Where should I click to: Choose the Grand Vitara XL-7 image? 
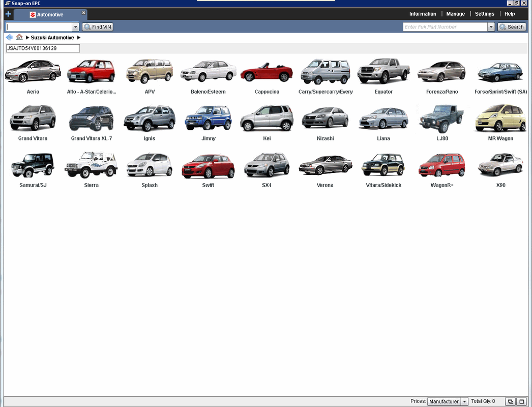(91, 118)
